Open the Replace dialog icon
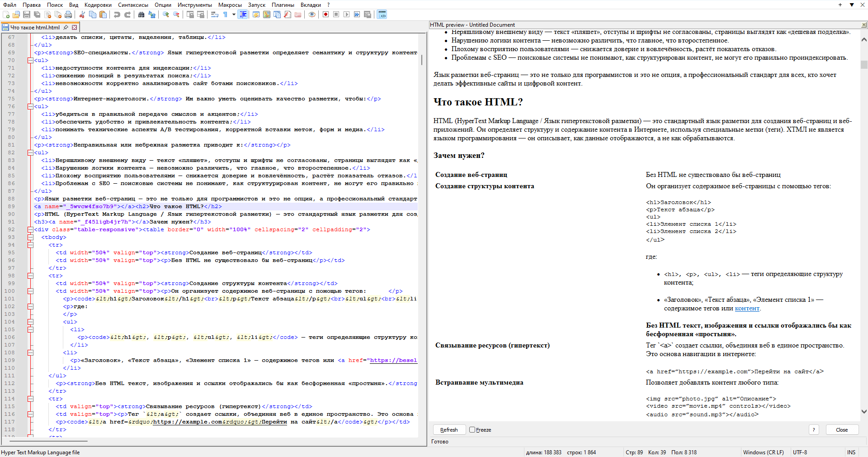 [x=152, y=14]
